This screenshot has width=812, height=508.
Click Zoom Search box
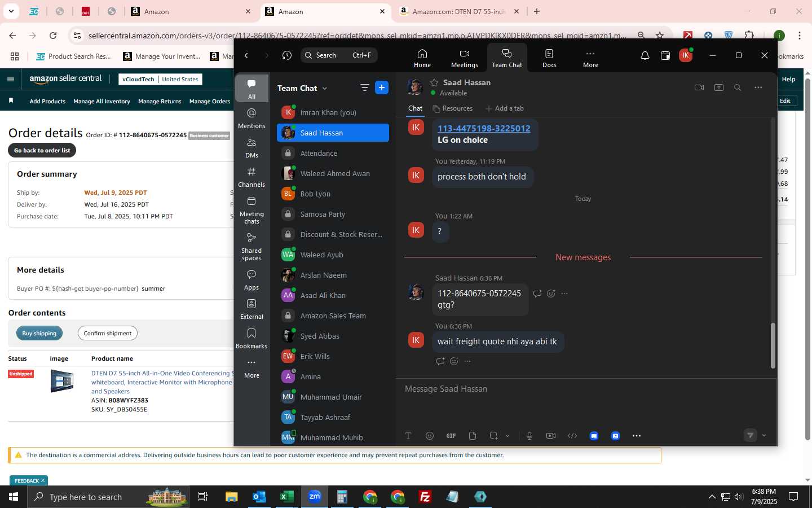[339, 55]
